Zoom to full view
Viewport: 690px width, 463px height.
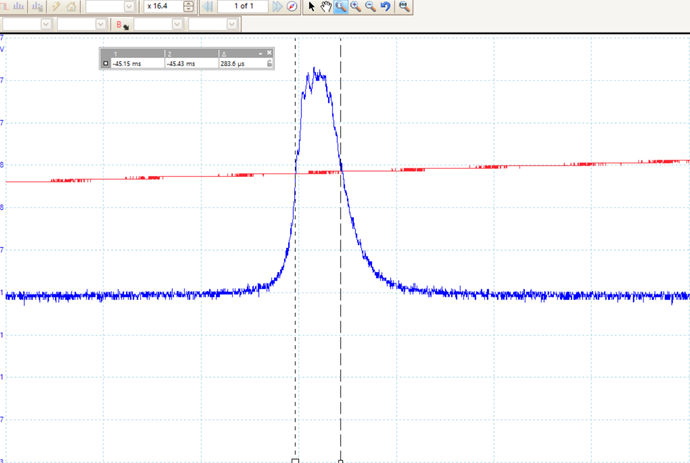[x=404, y=6]
